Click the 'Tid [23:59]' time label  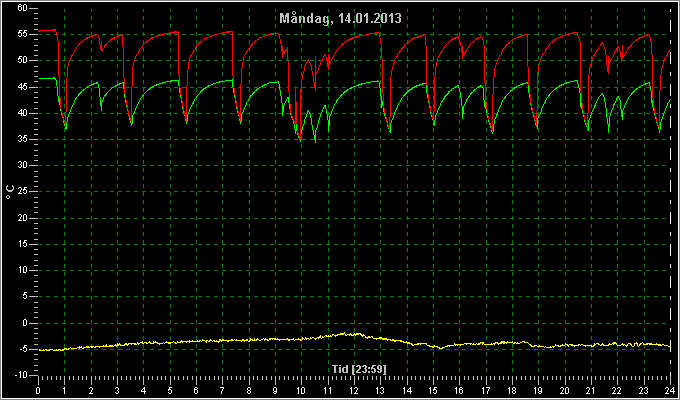coord(359,369)
